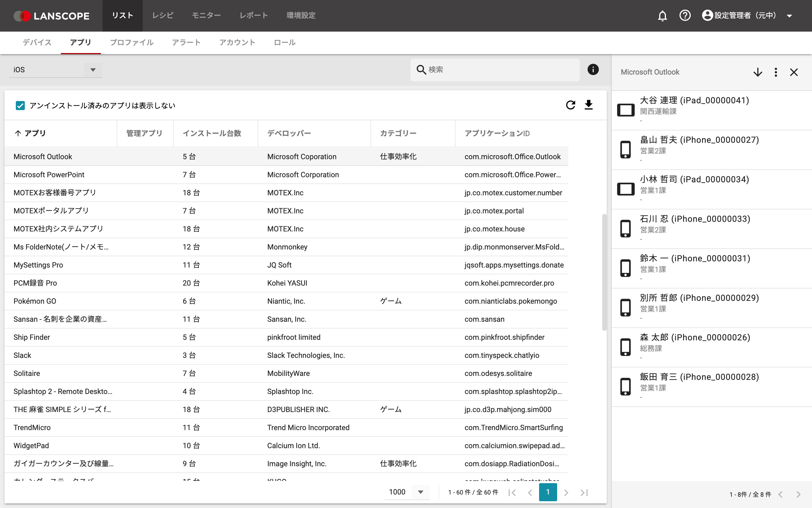Switch to the デバイス tab
The image size is (812, 508).
coord(37,42)
